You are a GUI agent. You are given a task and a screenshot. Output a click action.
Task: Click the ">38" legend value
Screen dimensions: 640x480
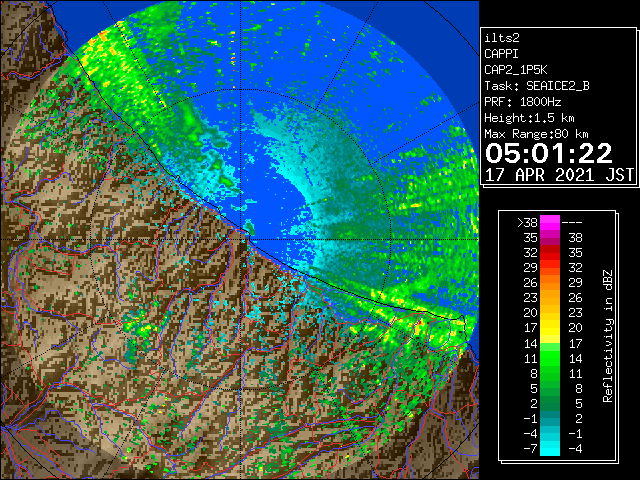[527, 223]
